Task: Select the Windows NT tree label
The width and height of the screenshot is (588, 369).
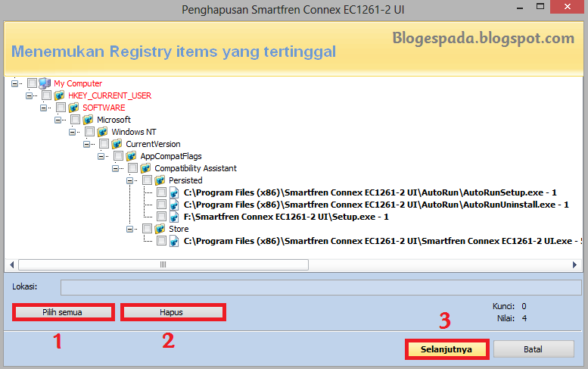Action: (x=134, y=132)
